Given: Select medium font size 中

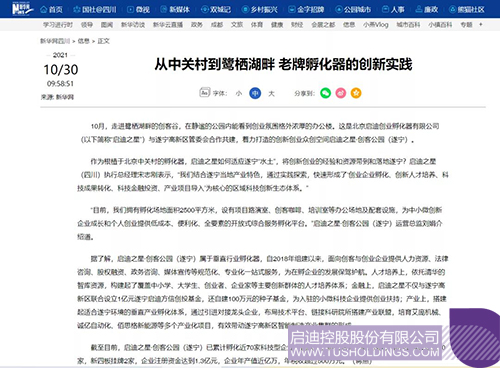Looking at the screenshot, I should click(x=255, y=93).
